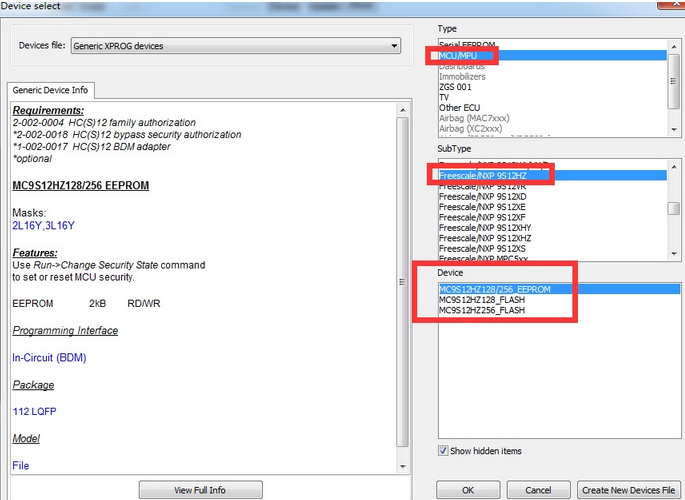The image size is (685, 500).
Task: Select Immobilizers in the Type list
Action: [x=553, y=76]
